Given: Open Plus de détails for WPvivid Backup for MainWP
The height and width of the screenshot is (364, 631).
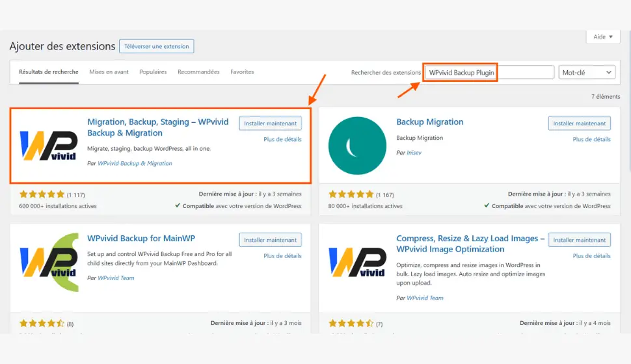Looking at the screenshot, I should 282,256.
